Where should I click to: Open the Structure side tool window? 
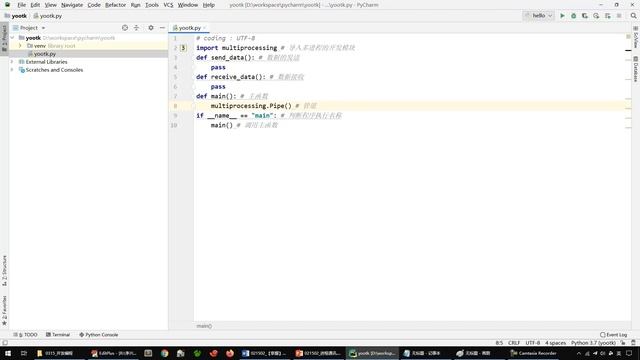[4, 270]
